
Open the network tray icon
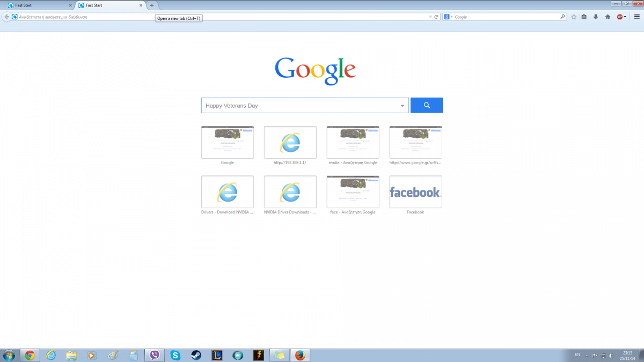[x=603, y=355]
